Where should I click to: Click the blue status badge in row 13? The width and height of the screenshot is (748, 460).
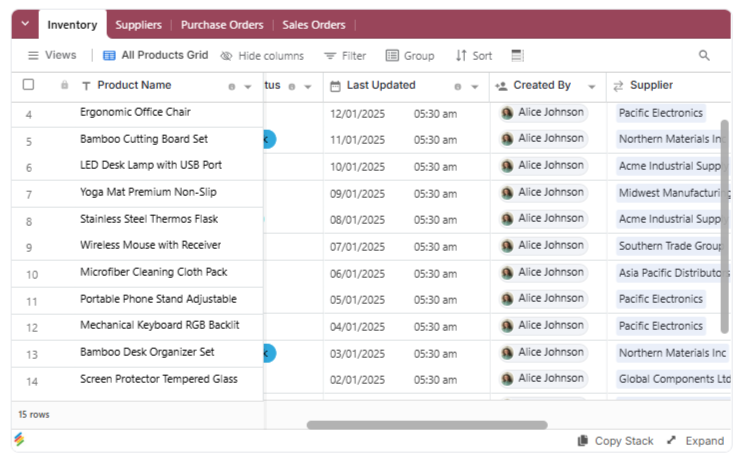click(x=270, y=353)
